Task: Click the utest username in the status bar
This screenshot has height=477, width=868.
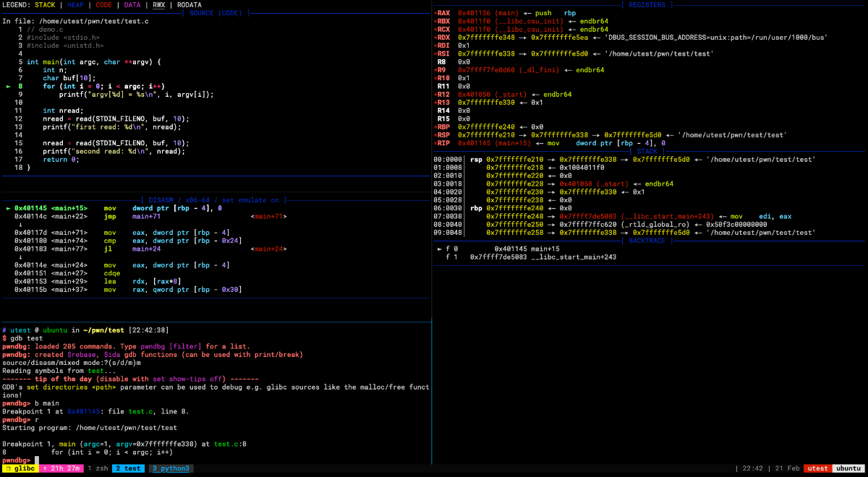Action: pos(817,468)
